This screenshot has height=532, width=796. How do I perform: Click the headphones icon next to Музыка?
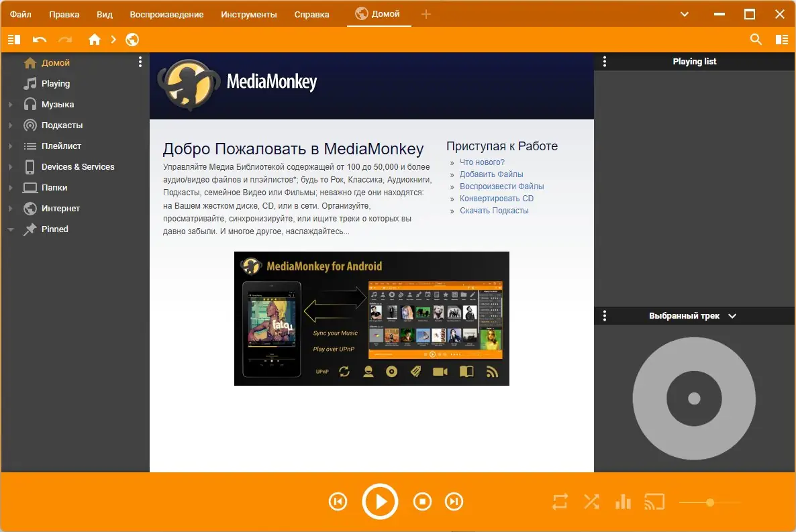(x=30, y=105)
